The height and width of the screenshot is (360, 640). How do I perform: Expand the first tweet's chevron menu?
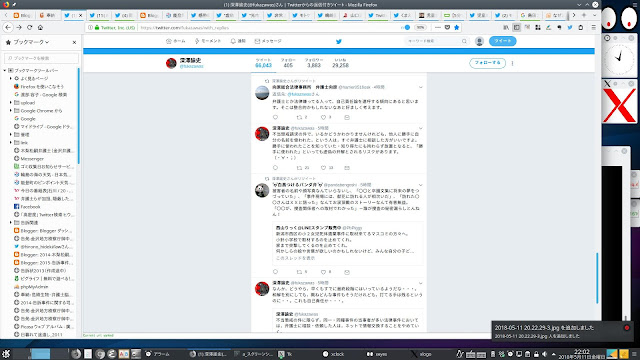(420, 87)
